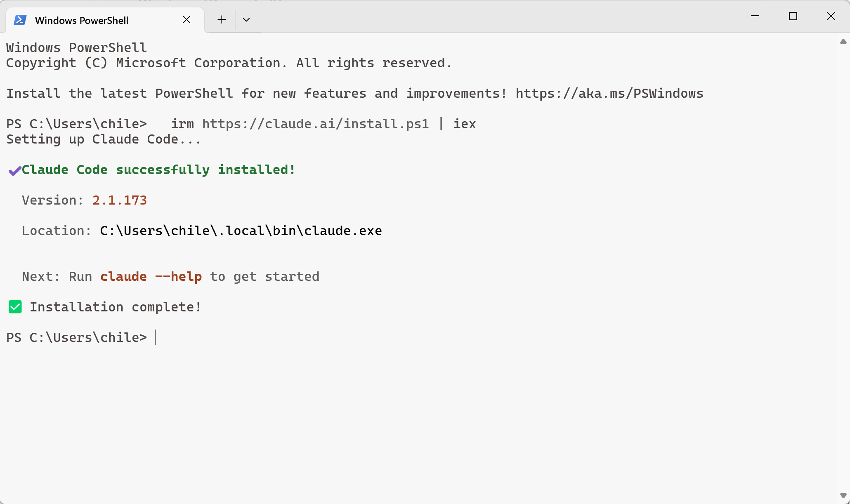Click the scrollbar up arrow

843,41
